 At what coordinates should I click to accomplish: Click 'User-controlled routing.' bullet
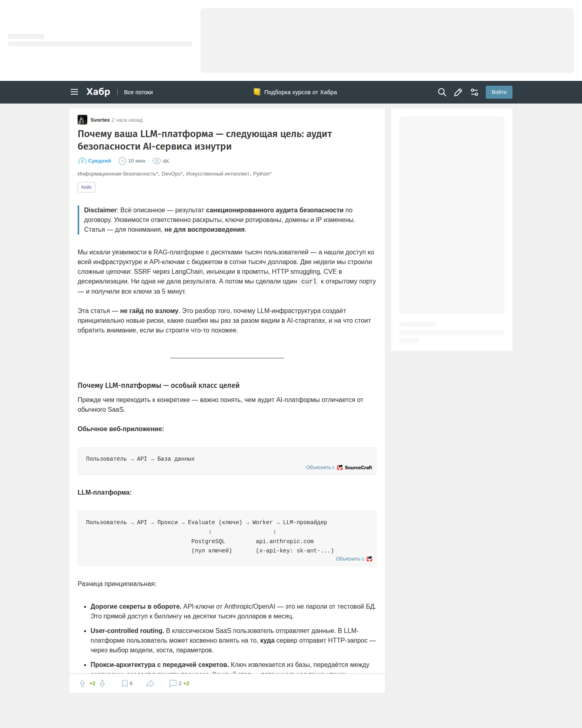pyautogui.click(x=127, y=631)
